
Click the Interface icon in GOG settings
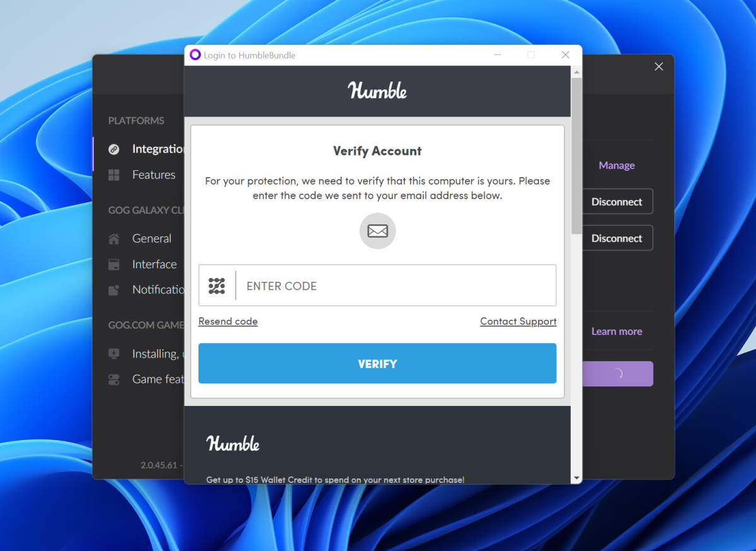pos(114,264)
